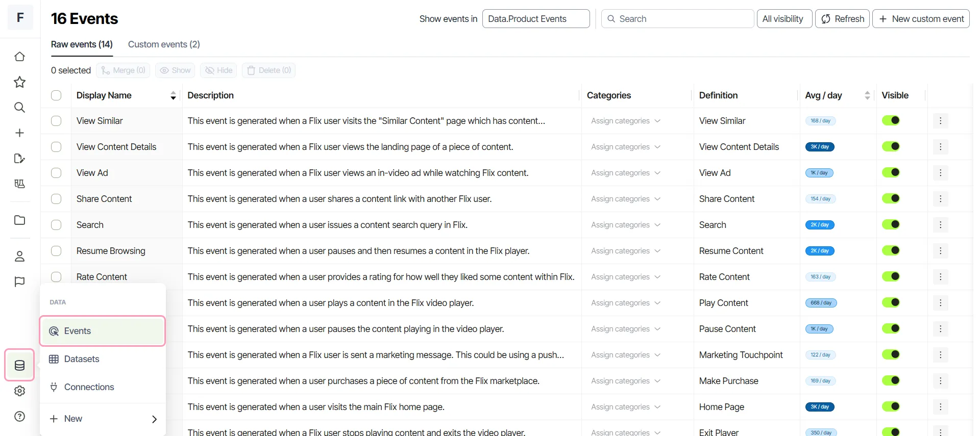Assign categories for View Similar
The height and width of the screenshot is (436, 980).
coord(626,121)
